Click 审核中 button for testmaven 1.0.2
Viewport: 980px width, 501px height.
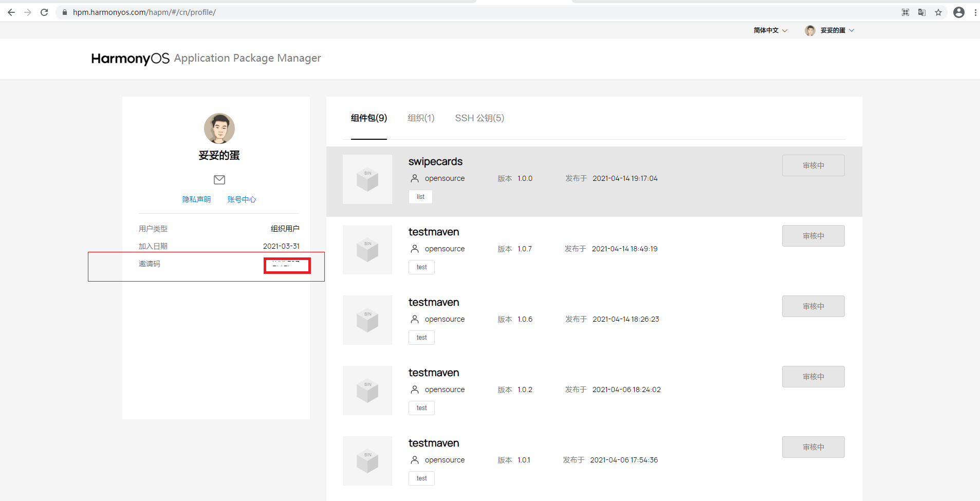click(813, 377)
